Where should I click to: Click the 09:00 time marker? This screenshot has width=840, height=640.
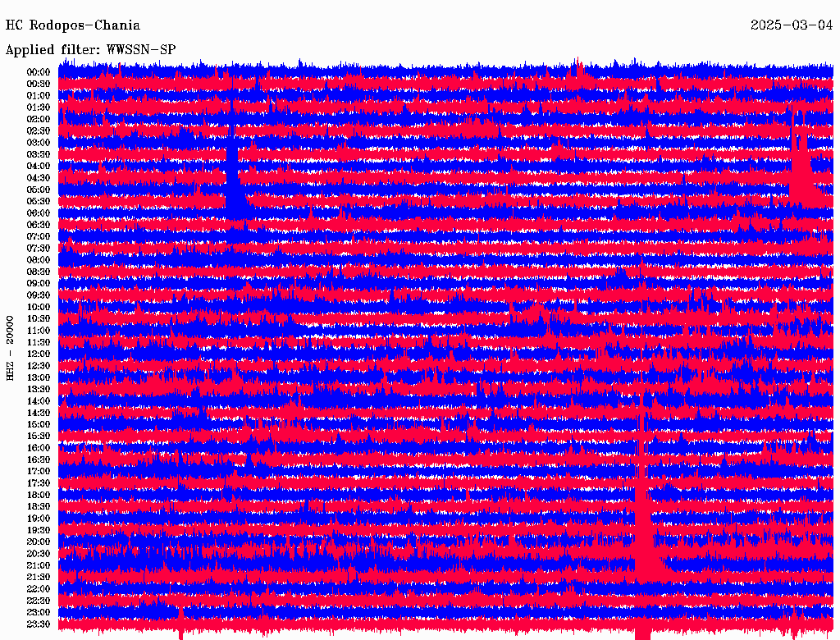click(x=38, y=284)
